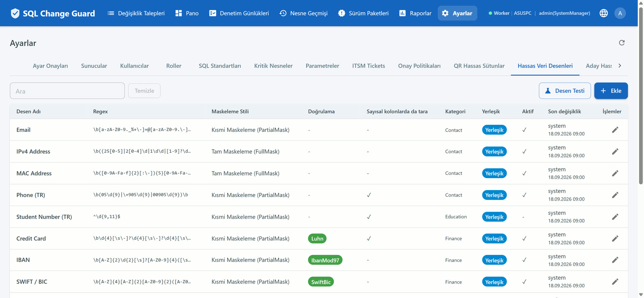This screenshot has width=644, height=298.
Task: Select the Ayarlar menu item
Action: click(x=457, y=13)
